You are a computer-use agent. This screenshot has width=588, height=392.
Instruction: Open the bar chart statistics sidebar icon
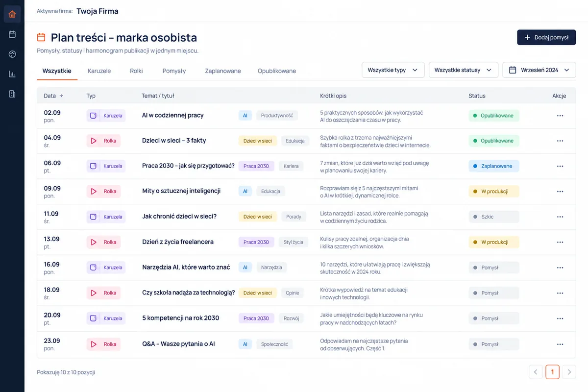coord(12,74)
